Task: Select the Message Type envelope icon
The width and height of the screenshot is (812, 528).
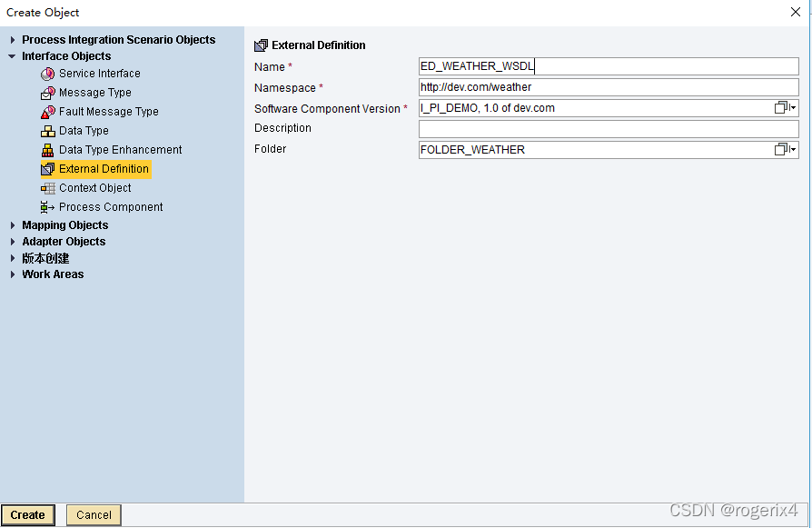Action: [x=48, y=93]
